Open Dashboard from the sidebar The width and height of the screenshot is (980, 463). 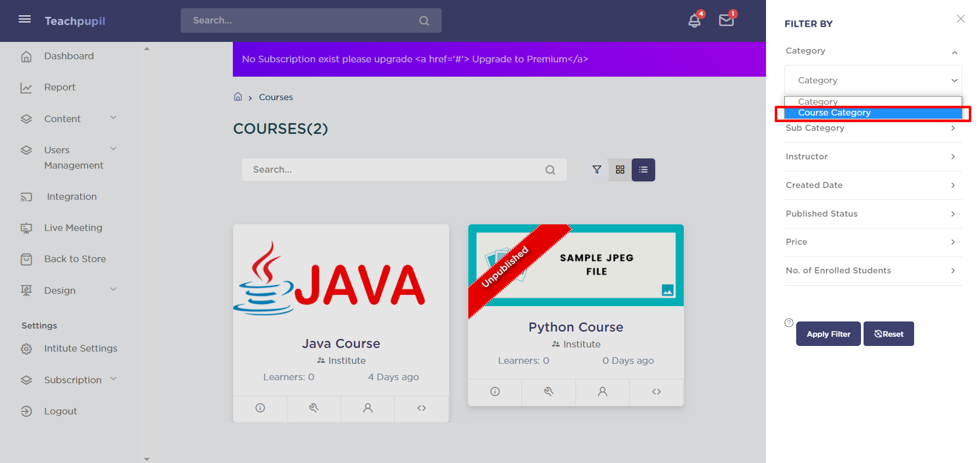click(69, 56)
